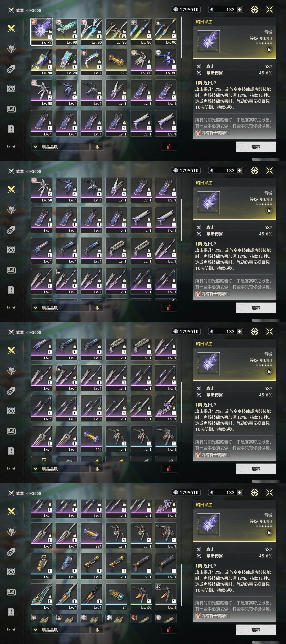This screenshot has width=286, height=644.
Task: Click the target-shaped icon atop the Lv. 90 view
Action: point(254,9)
